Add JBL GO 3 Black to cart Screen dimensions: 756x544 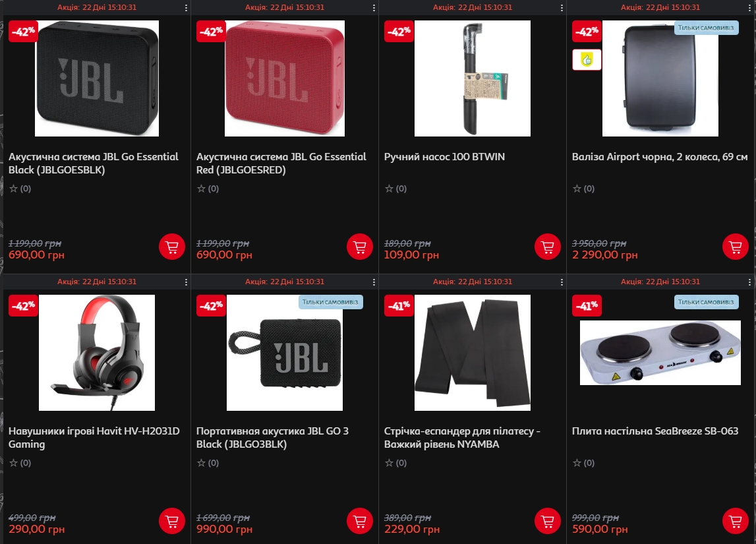(x=360, y=522)
